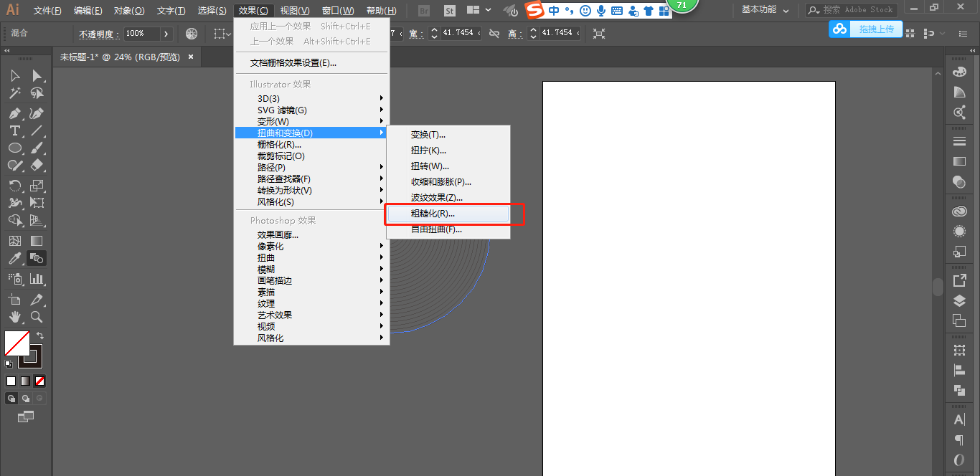Select the Direct Selection tool
The height and width of the screenshot is (476, 980).
click(x=37, y=76)
